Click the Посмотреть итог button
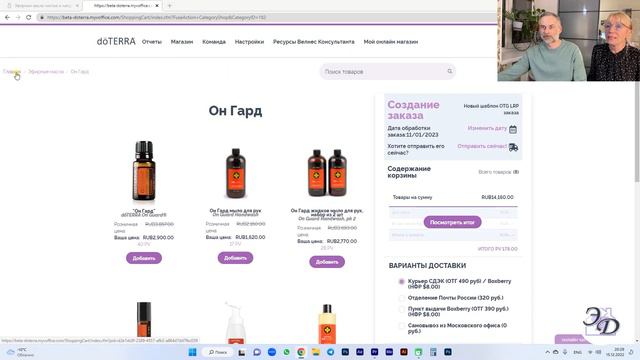Screen dimensions: 640x360 [x=452, y=222]
